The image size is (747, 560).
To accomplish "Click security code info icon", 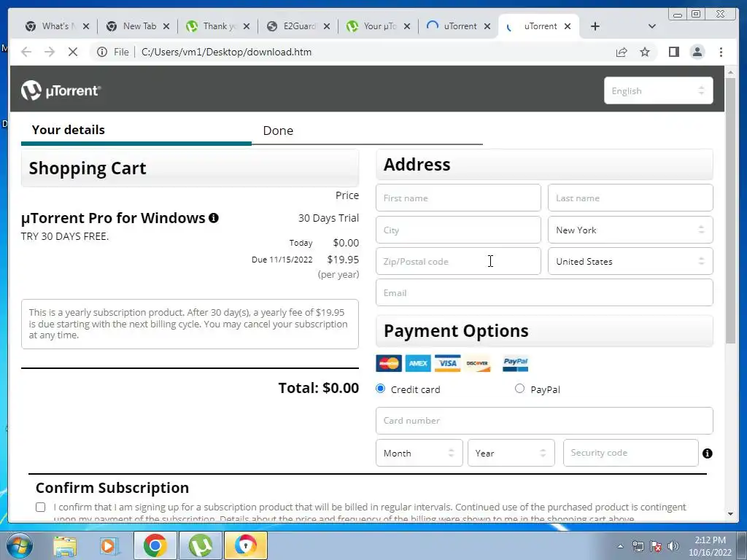I will pyautogui.click(x=707, y=454).
